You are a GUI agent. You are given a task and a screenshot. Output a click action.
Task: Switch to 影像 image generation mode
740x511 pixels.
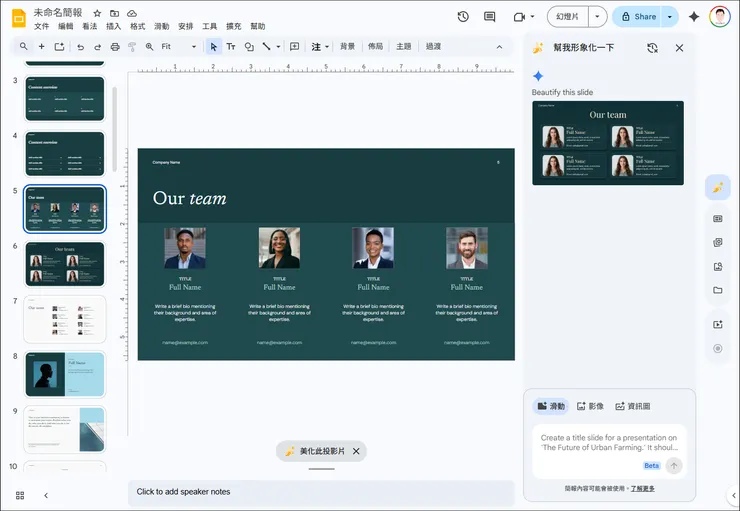[x=590, y=406]
